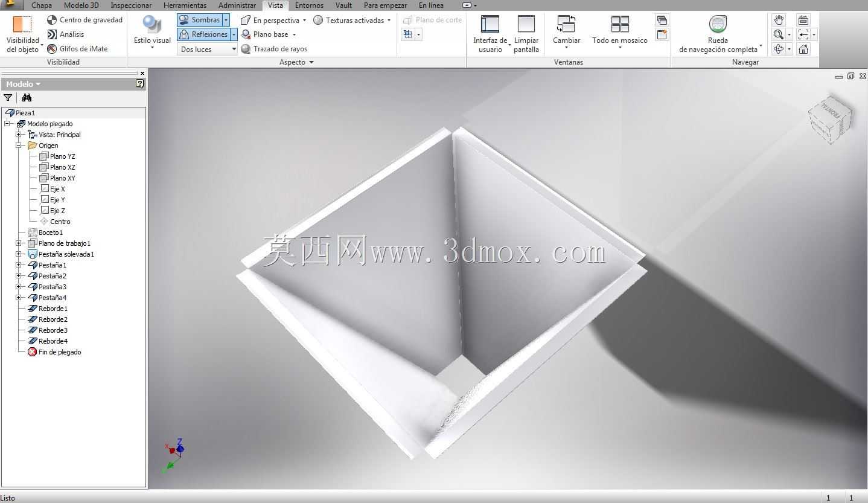Click the ribbon minimize toggle button

click(467, 5)
